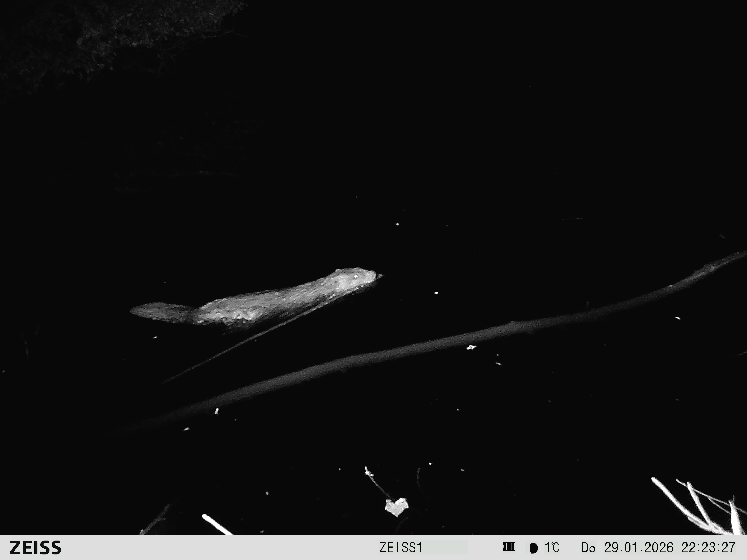
Task: Click the date 29.01.2026
Action: [x=639, y=548]
